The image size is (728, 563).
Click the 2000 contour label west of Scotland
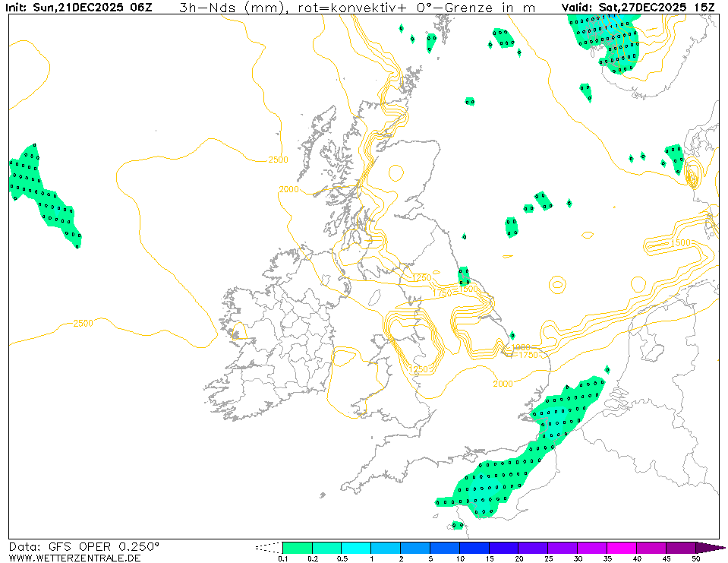pyautogui.click(x=289, y=189)
